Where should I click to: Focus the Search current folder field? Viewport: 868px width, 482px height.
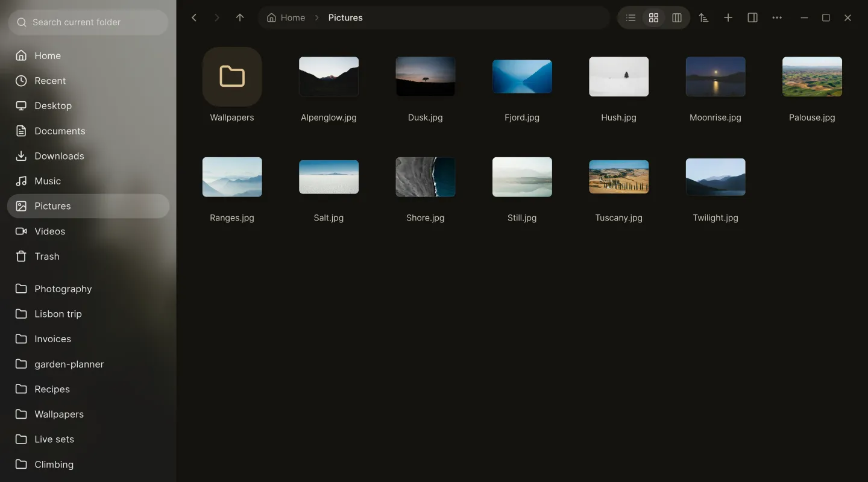coord(88,22)
